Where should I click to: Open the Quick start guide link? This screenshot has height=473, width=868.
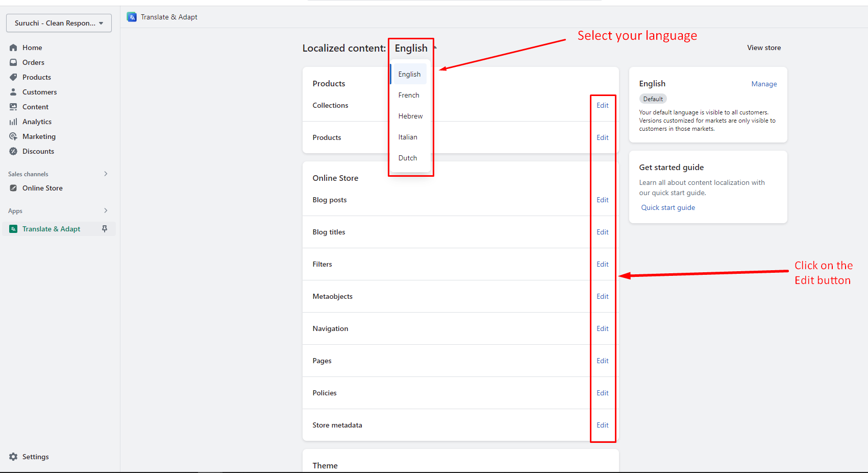pyautogui.click(x=668, y=207)
